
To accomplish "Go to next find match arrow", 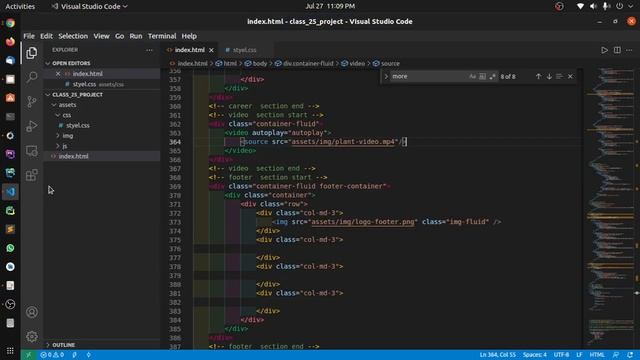I will (549, 76).
